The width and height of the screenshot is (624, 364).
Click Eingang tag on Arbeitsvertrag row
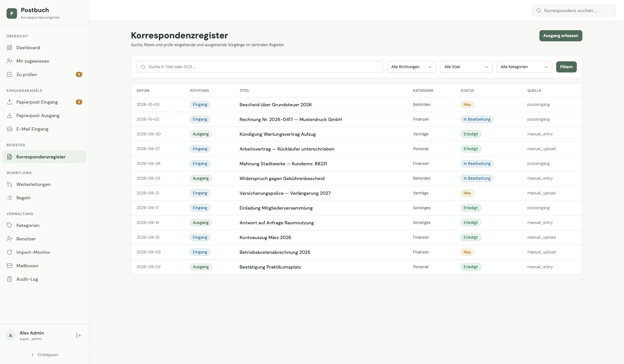(x=200, y=149)
